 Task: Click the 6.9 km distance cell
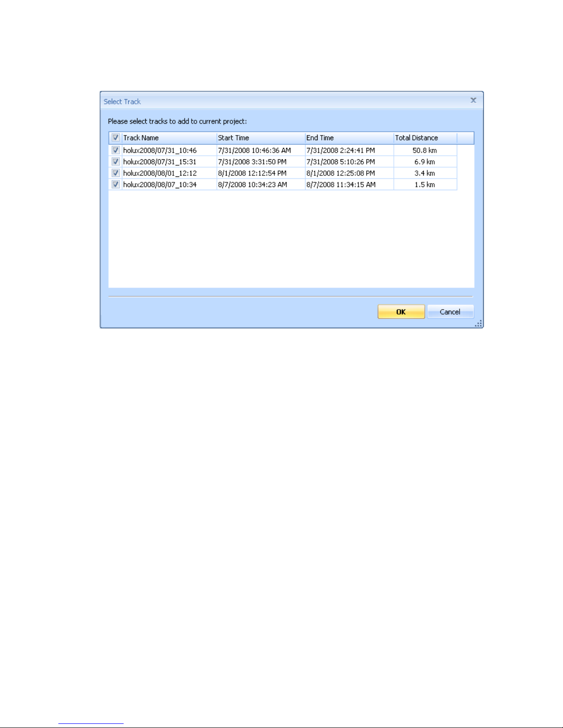tap(425, 162)
